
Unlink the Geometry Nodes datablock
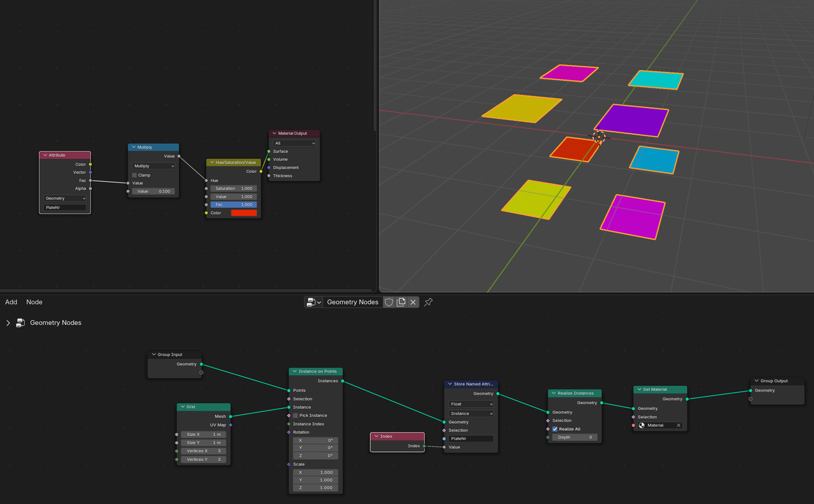point(413,302)
